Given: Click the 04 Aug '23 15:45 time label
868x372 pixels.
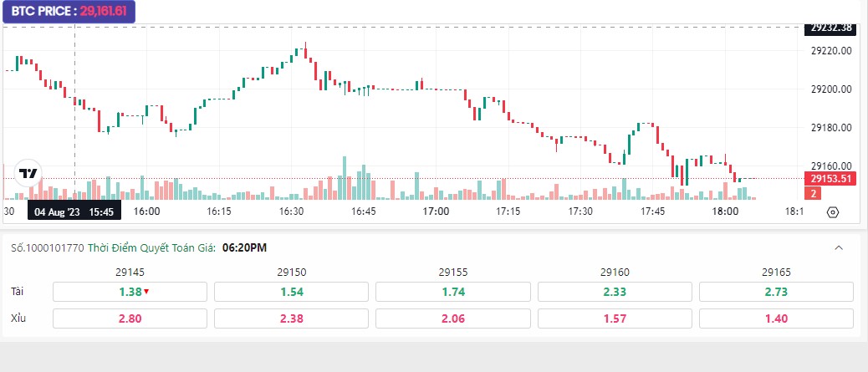Looking at the screenshot, I should tap(74, 211).
